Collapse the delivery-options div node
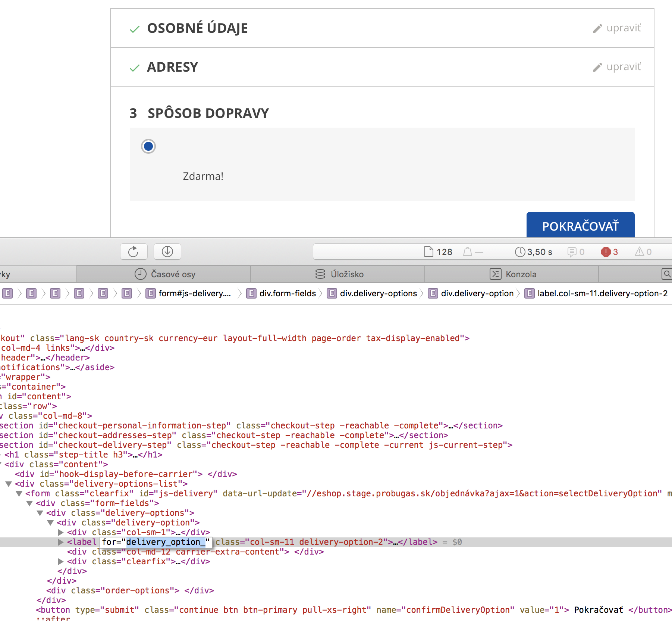 click(x=40, y=513)
